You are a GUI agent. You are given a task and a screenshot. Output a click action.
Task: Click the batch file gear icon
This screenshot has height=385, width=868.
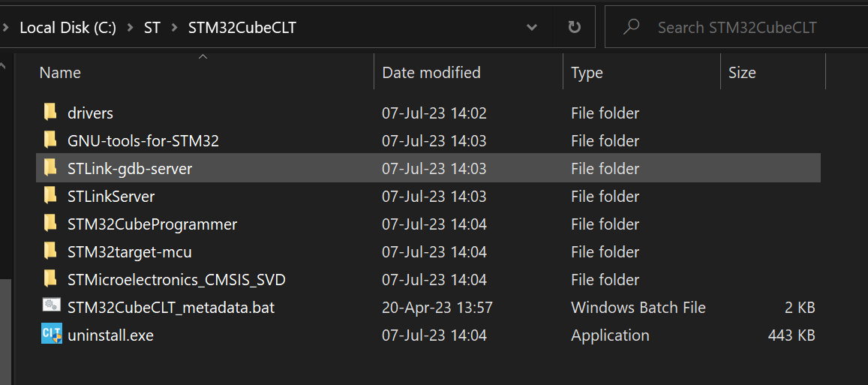pyautogui.click(x=51, y=307)
